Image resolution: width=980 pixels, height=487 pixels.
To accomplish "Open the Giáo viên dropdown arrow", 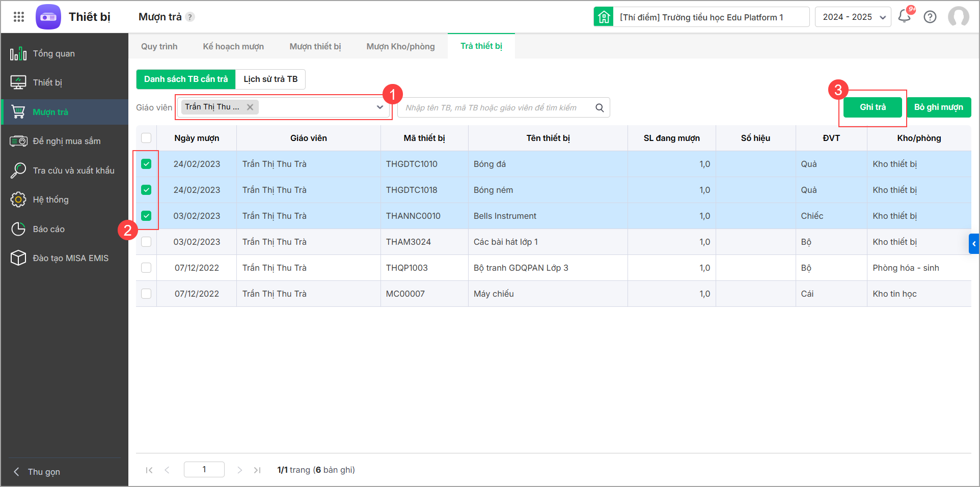I will click(380, 107).
